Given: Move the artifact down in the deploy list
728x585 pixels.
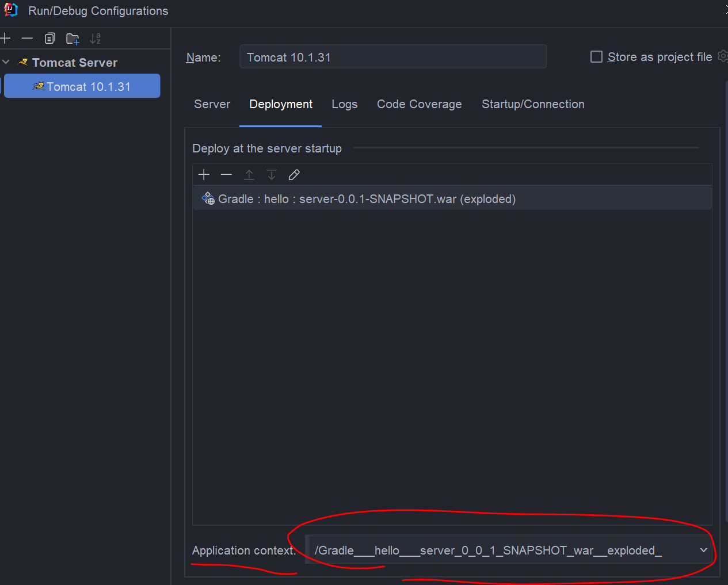Looking at the screenshot, I should (x=272, y=175).
